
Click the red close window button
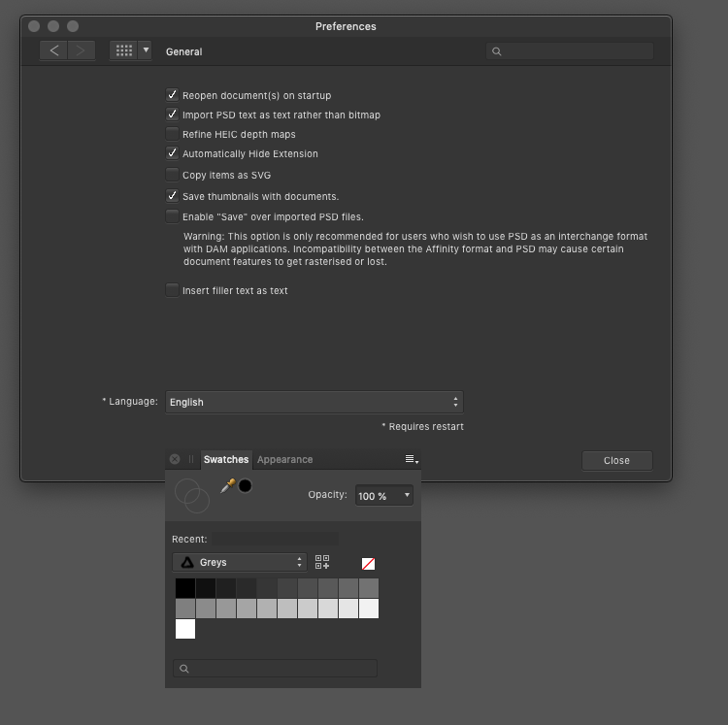[34, 26]
